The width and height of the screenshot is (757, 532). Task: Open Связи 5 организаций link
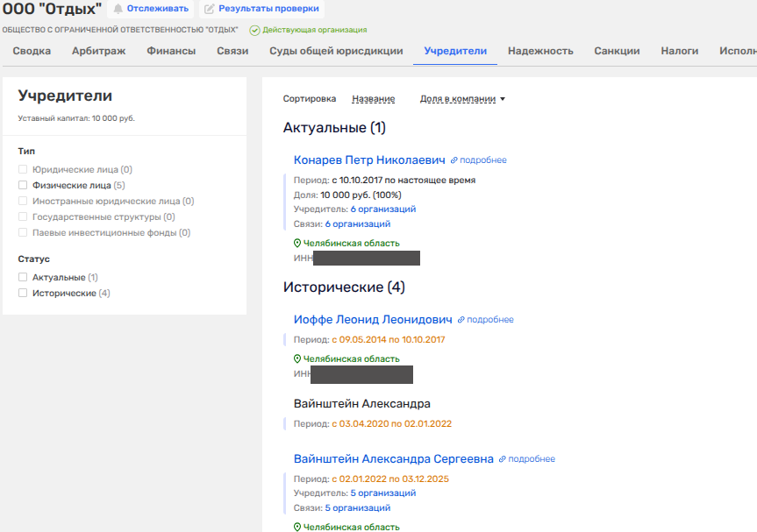tap(357, 508)
